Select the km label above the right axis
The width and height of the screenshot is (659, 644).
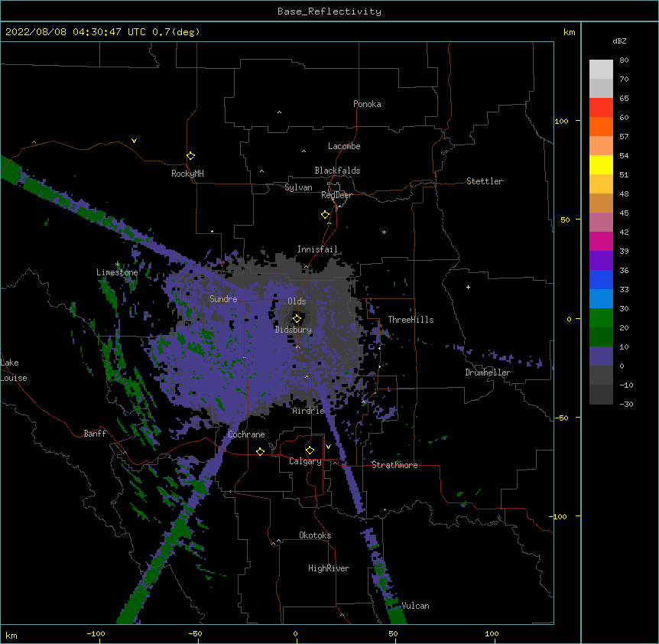(x=570, y=32)
